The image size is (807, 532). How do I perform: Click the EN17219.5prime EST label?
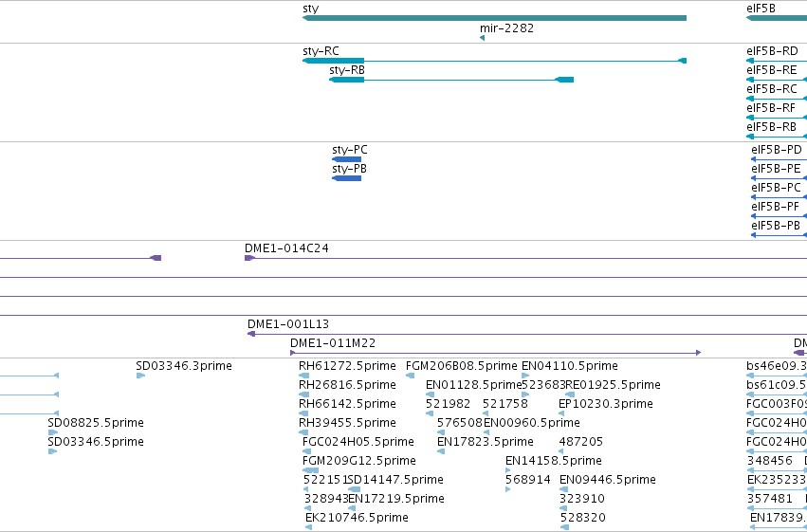click(x=396, y=499)
